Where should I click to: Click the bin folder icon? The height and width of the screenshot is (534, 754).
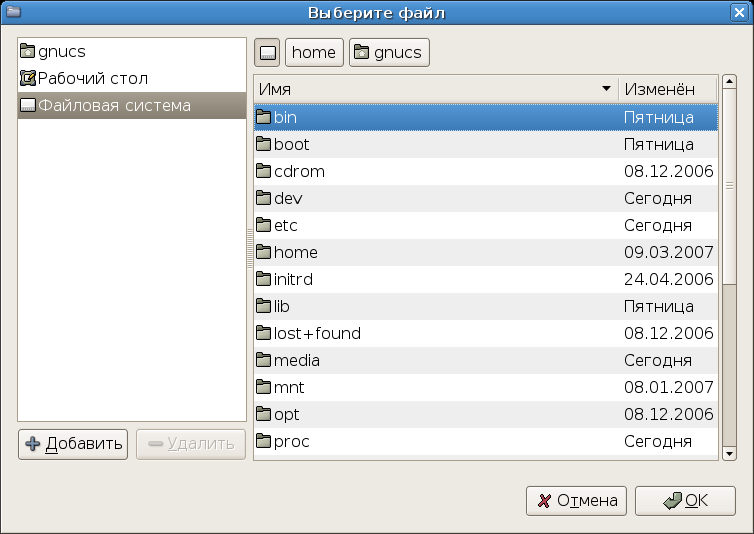click(x=264, y=118)
